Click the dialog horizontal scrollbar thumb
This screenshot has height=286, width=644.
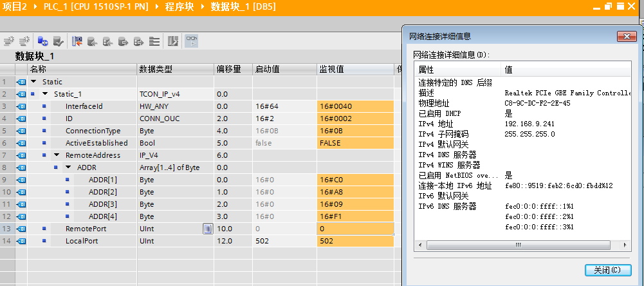click(519, 245)
